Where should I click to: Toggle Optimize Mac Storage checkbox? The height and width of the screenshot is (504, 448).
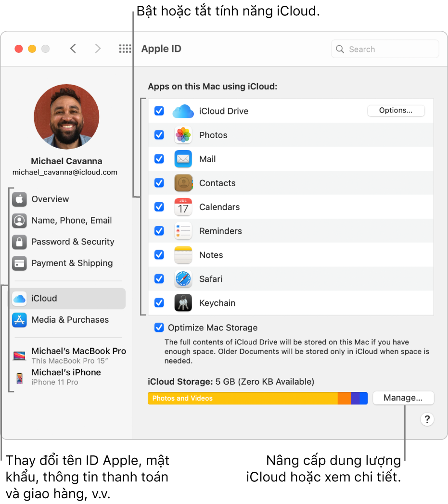click(159, 328)
